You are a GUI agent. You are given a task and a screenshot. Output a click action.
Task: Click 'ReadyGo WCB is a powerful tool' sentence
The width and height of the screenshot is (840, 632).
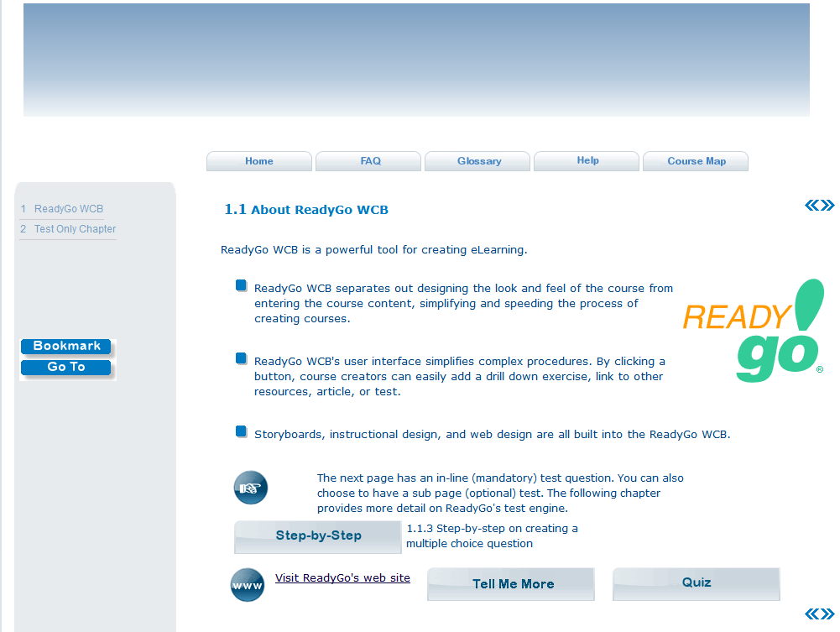pyautogui.click(x=374, y=249)
